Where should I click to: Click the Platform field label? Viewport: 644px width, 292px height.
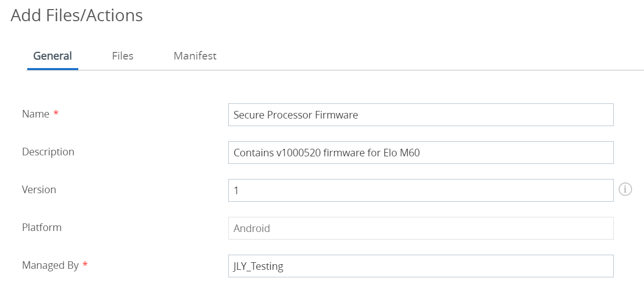[x=42, y=227]
